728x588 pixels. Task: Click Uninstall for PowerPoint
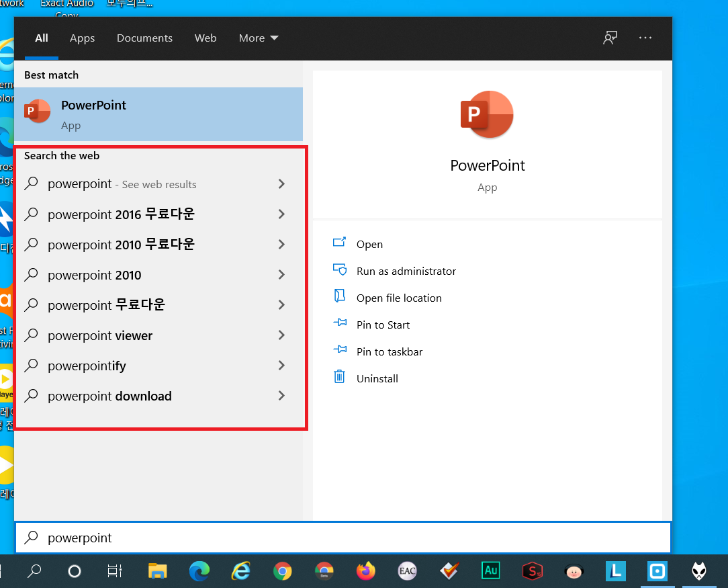pos(377,379)
